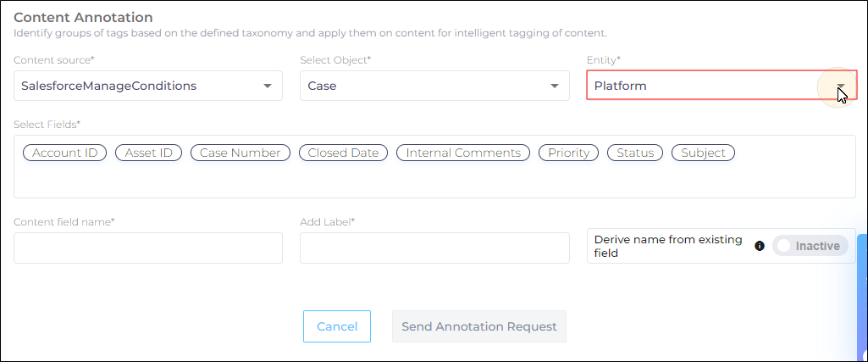Click Send Annotation Request button
Image resolution: width=868 pixels, height=362 pixels.
click(x=478, y=326)
